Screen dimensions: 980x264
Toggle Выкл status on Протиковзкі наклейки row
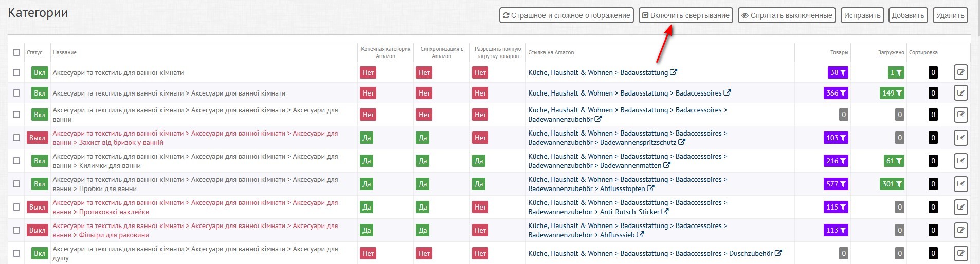pyautogui.click(x=37, y=207)
